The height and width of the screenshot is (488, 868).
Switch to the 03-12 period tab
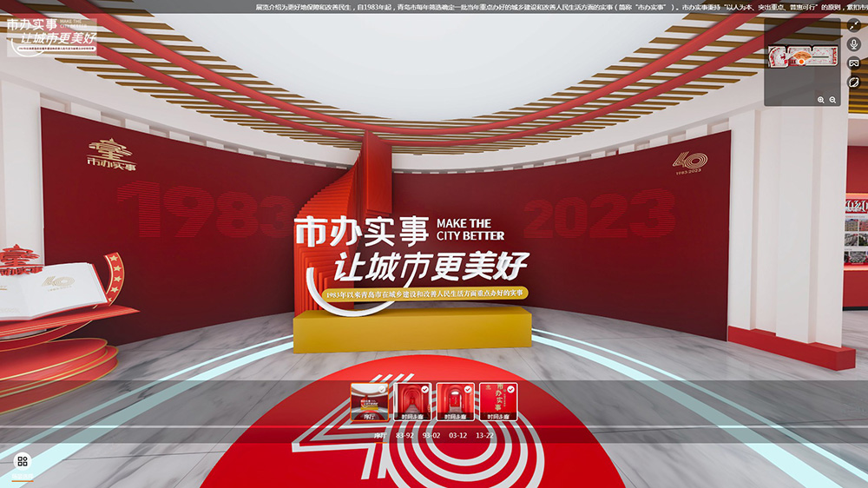click(457, 435)
